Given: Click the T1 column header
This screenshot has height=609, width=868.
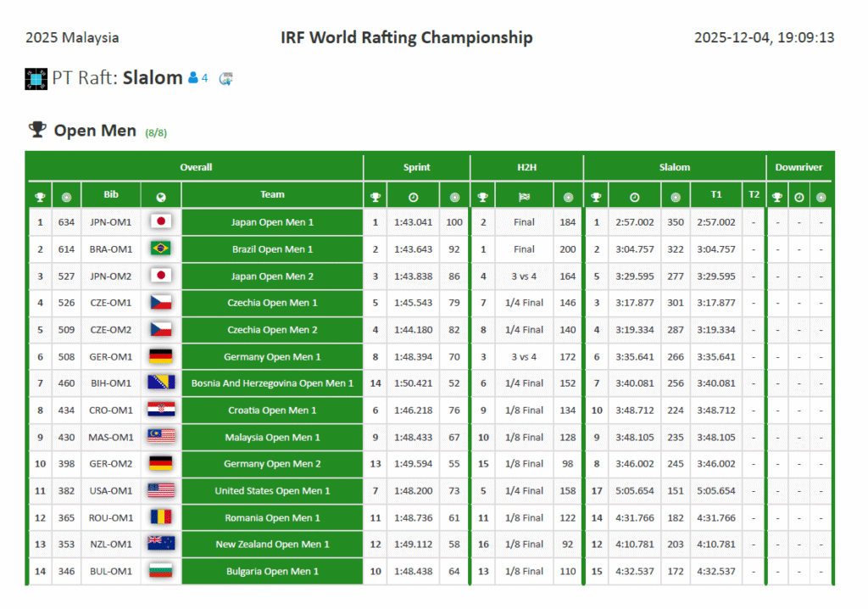Looking at the screenshot, I should coord(716,194).
